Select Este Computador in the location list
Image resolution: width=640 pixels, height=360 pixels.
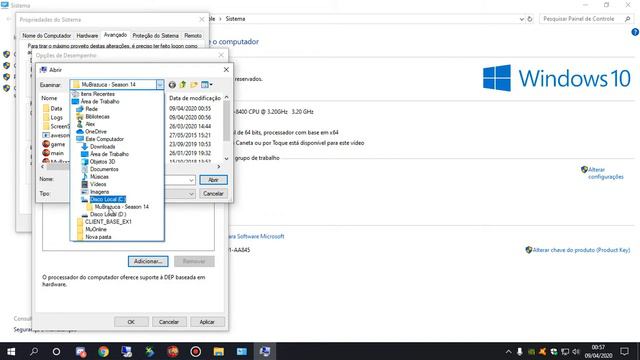[104, 139]
